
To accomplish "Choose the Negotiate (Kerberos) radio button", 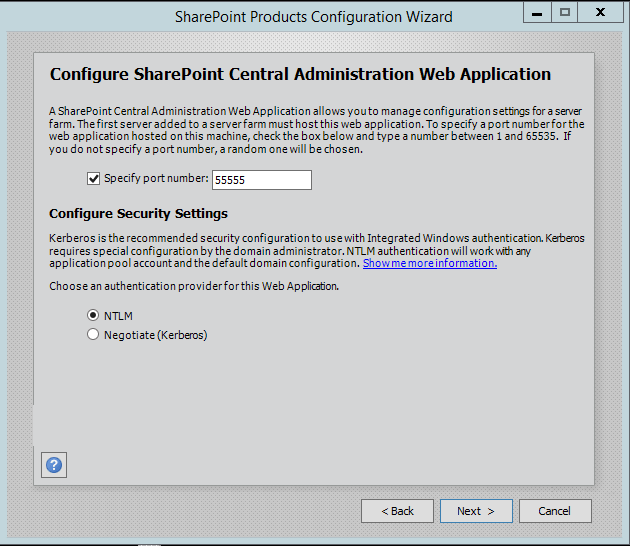I will [94, 335].
